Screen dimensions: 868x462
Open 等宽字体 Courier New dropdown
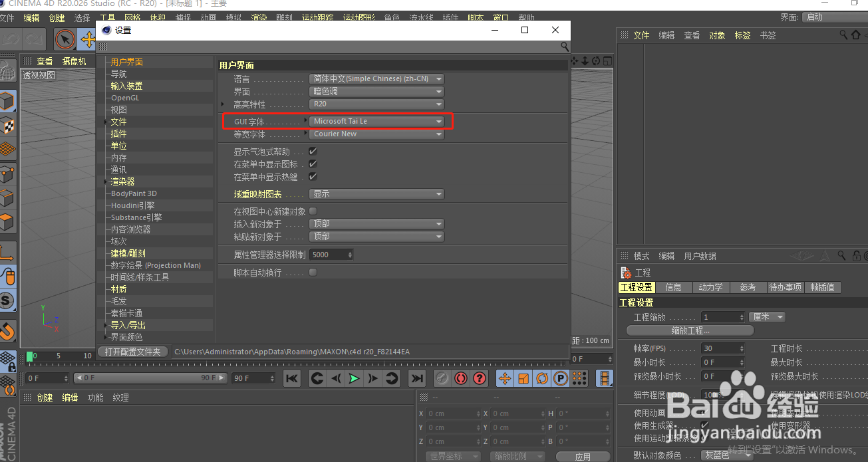coord(376,134)
